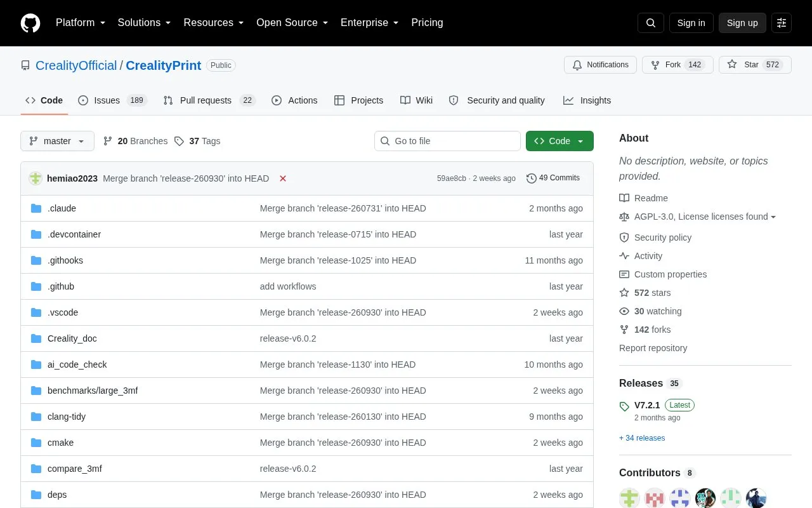Click the Go to file search field
This screenshot has height=508, width=812.
click(447, 141)
